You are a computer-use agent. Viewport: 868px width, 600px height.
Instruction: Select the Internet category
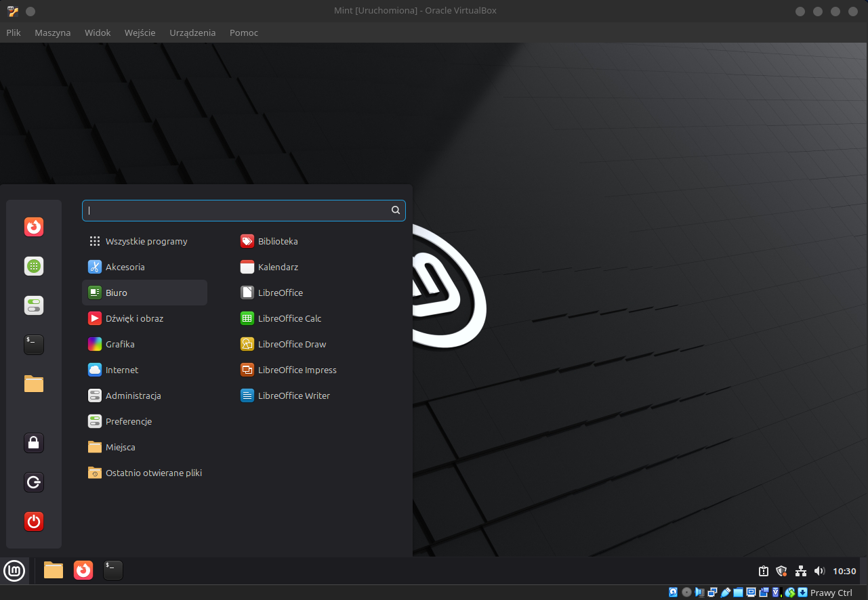[144, 370]
